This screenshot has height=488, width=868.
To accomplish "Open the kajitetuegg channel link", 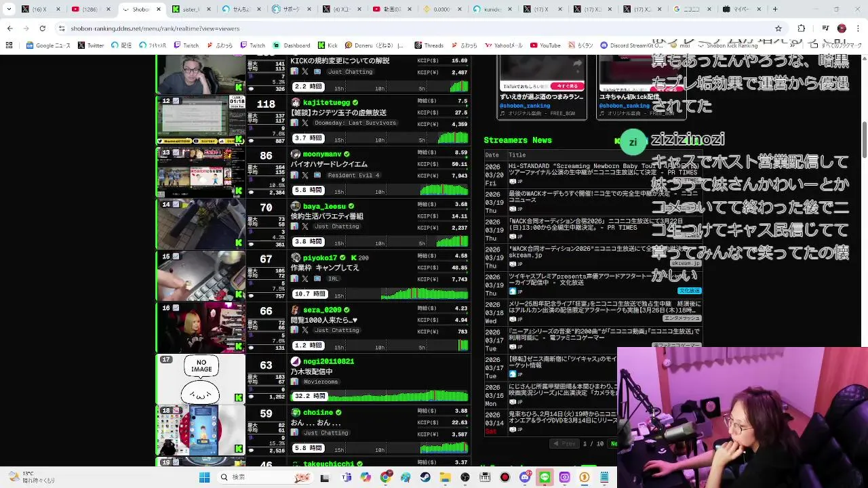I will click(x=326, y=102).
